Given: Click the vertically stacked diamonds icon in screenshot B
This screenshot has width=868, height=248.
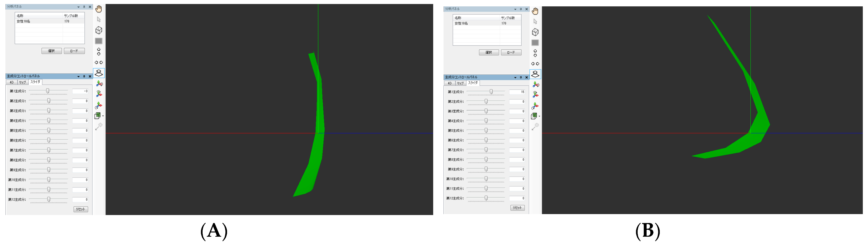Looking at the screenshot, I should [x=535, y=53].
